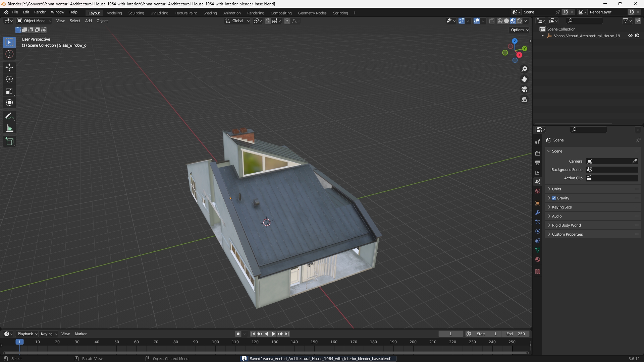
Task: Click the current frame number field
Action: pos(450,334)
